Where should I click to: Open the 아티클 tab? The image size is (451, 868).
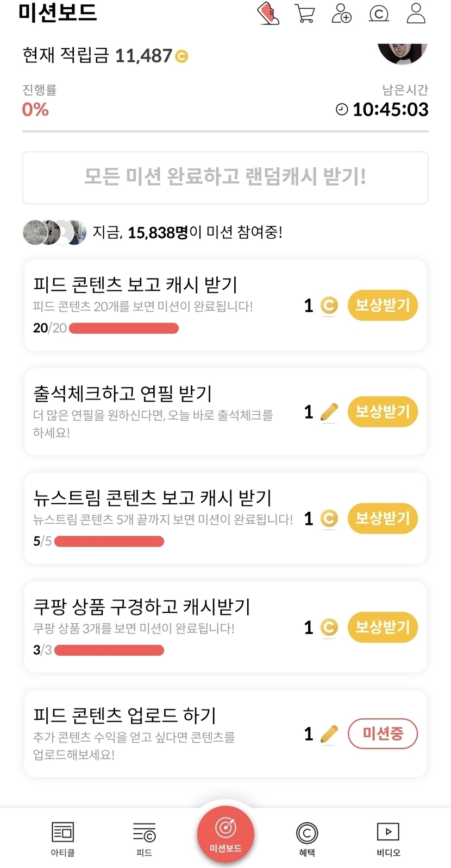(x=62, y=839)
